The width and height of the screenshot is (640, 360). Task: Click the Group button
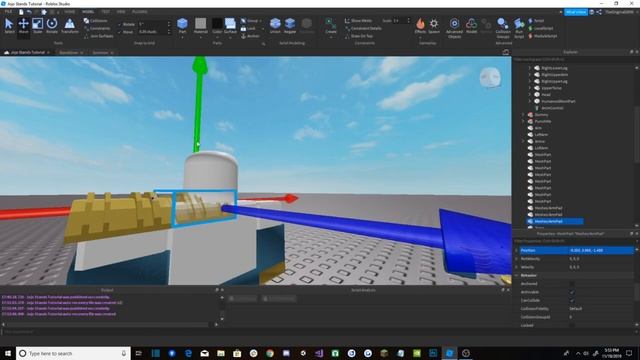coord(249,21)
